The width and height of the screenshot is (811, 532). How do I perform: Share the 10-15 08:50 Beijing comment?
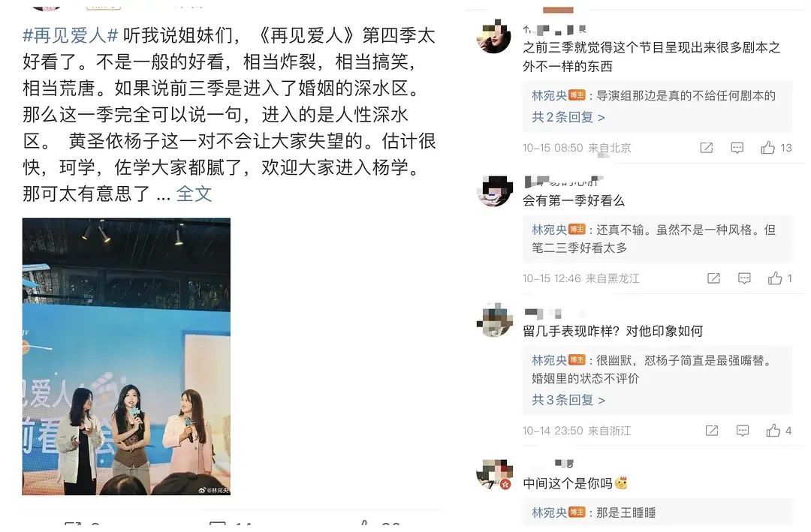tap(707, 148)
